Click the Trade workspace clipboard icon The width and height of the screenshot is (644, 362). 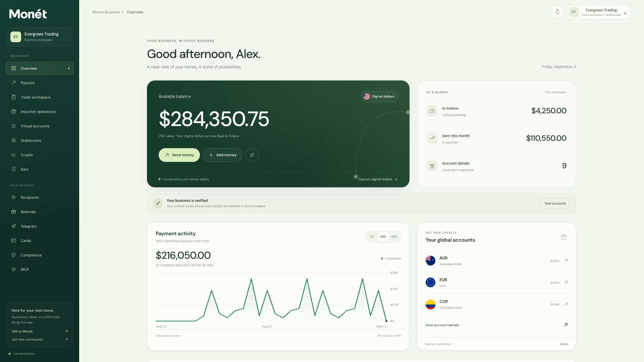[13, 97]
